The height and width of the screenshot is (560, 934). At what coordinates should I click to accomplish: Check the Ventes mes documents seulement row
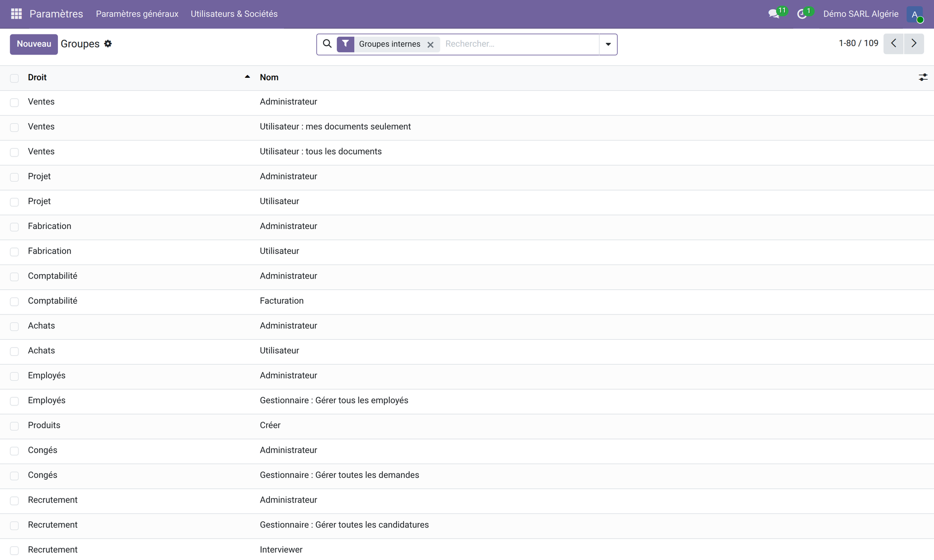pyautogui.click(x=15, y=127)
